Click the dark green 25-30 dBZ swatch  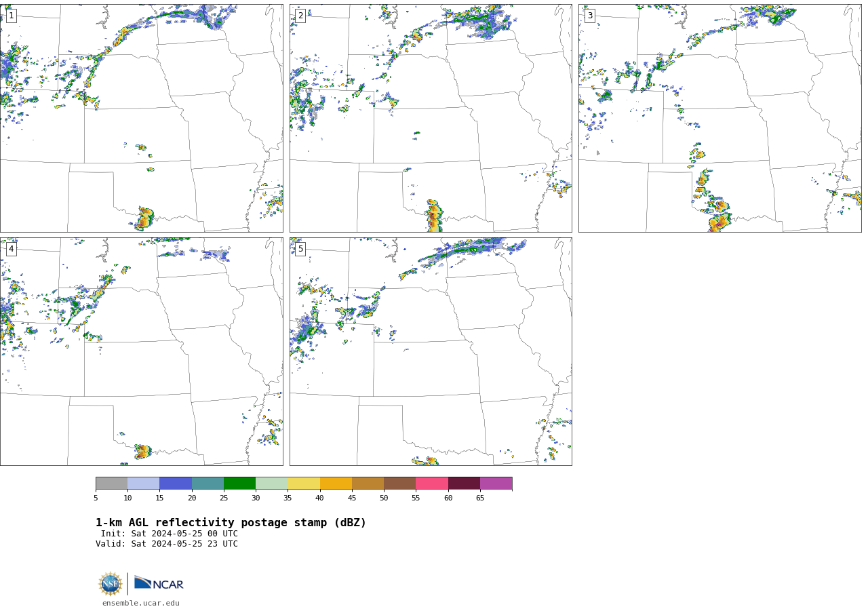[239, 484]
